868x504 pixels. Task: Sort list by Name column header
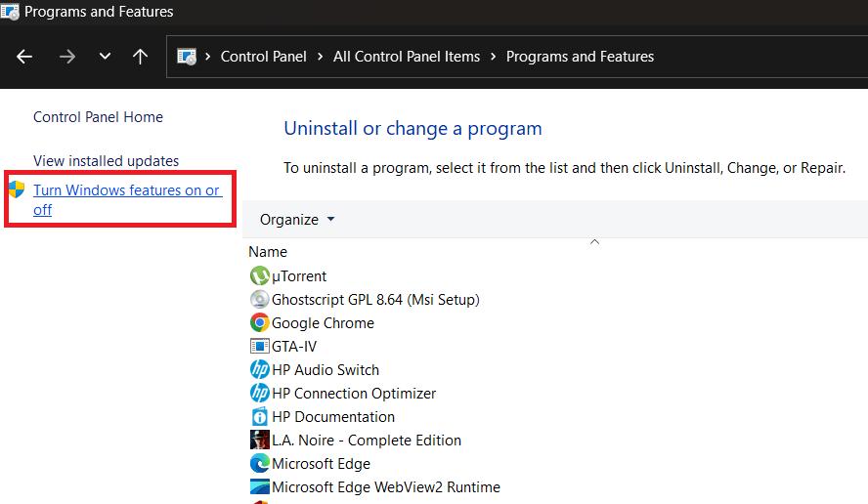click(268, 252)
